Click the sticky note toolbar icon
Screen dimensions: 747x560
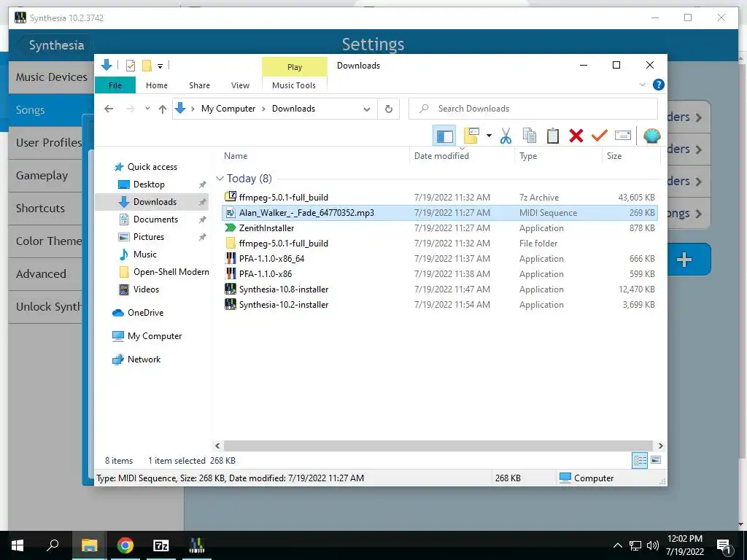point(471,136)
